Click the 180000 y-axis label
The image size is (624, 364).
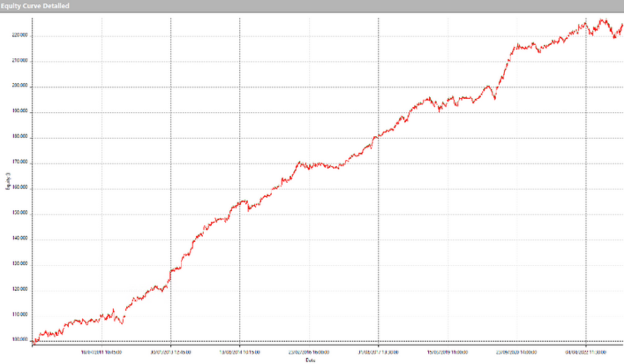click(x=20, y=136)
